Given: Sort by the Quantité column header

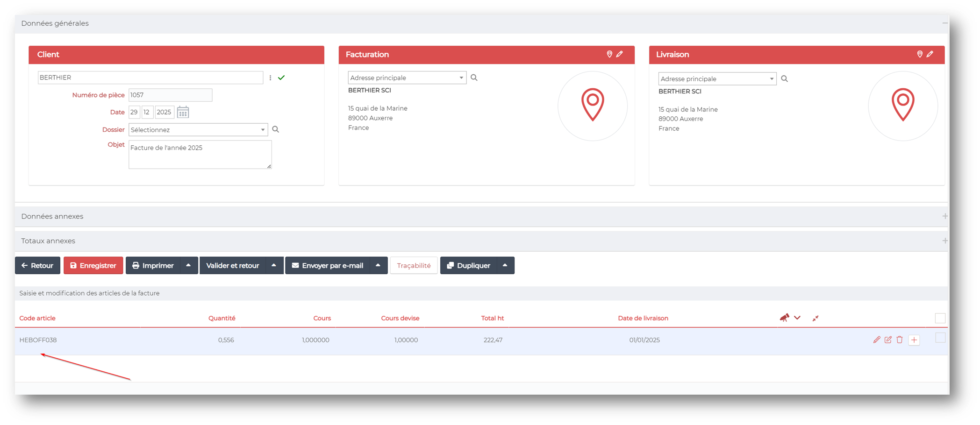Looking at the screenshot, I should [222, 318].
